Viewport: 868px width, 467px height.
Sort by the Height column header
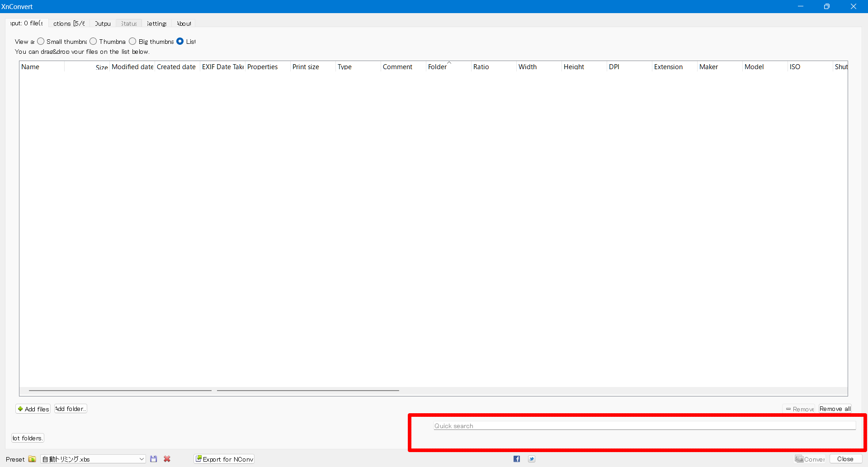pos(585,67)
